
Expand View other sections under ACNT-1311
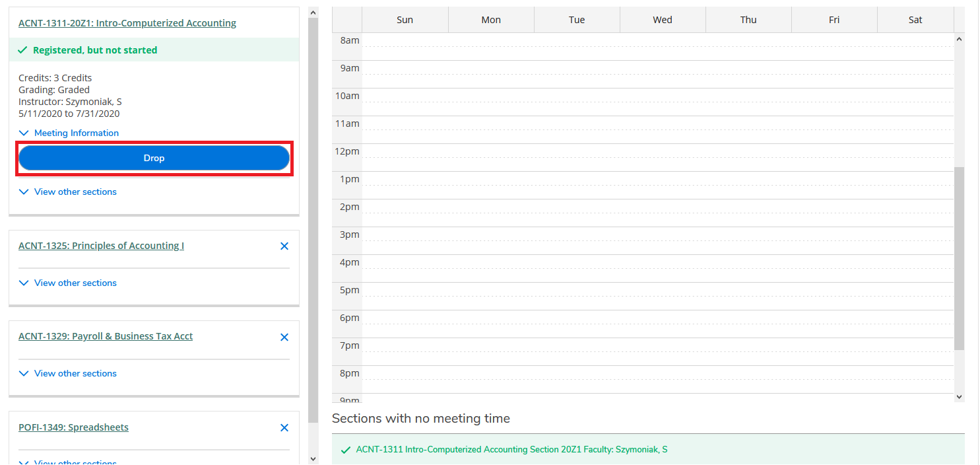68,192
